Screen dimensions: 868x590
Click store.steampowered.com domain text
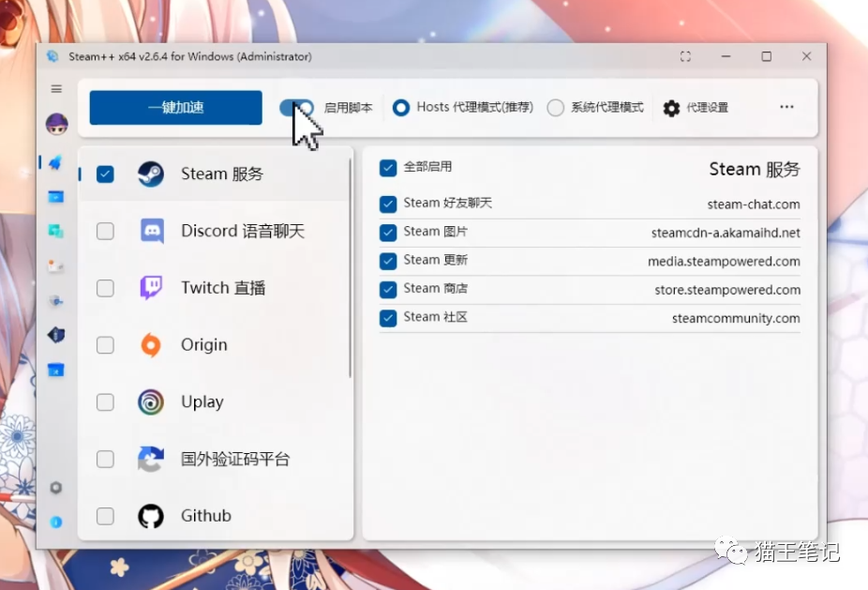[727, 290]
